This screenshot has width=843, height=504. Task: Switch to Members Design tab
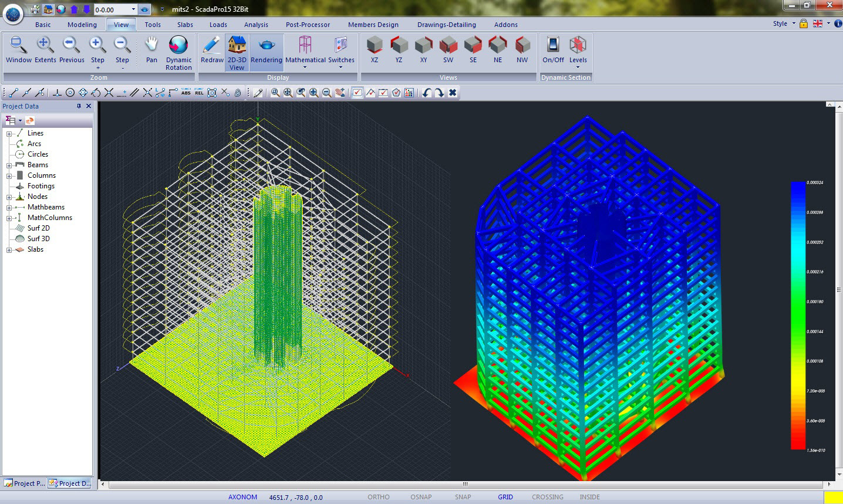pyautogui.click(x=373, y=25)
